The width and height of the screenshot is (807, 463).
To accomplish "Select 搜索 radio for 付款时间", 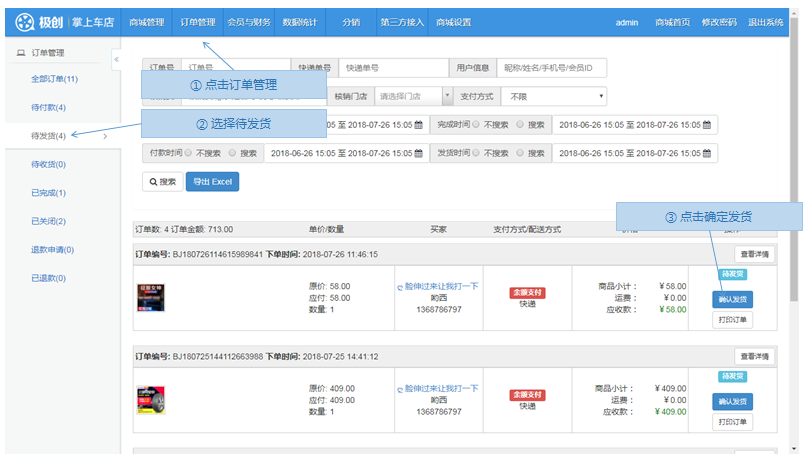I will pos(232,153).
